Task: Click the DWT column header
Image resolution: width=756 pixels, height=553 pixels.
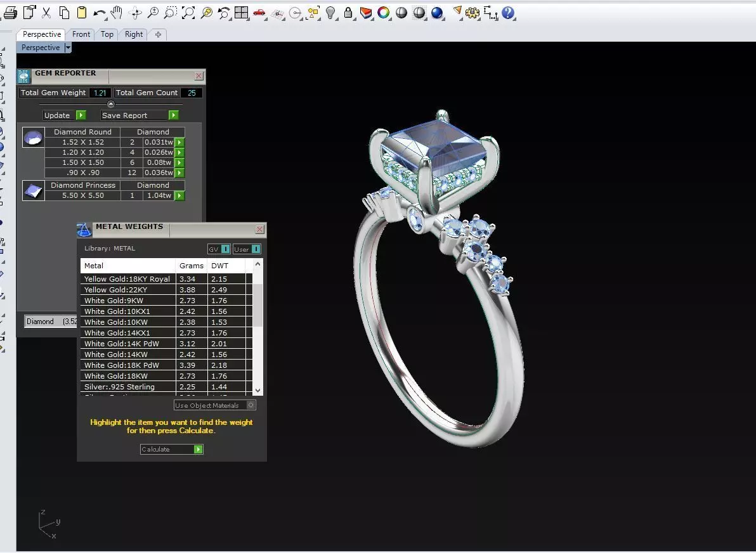Action: pyautogui.click(x=226, y=266)
